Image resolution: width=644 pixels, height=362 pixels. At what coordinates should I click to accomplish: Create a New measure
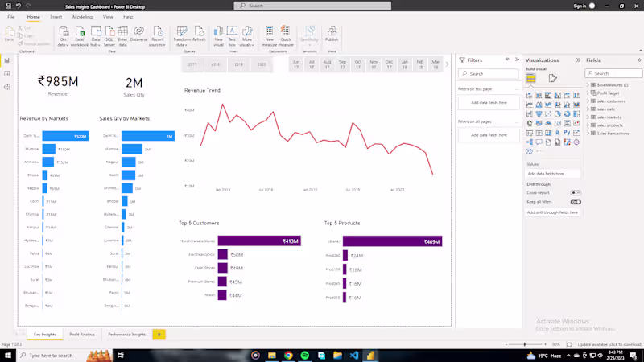[270, 36]
